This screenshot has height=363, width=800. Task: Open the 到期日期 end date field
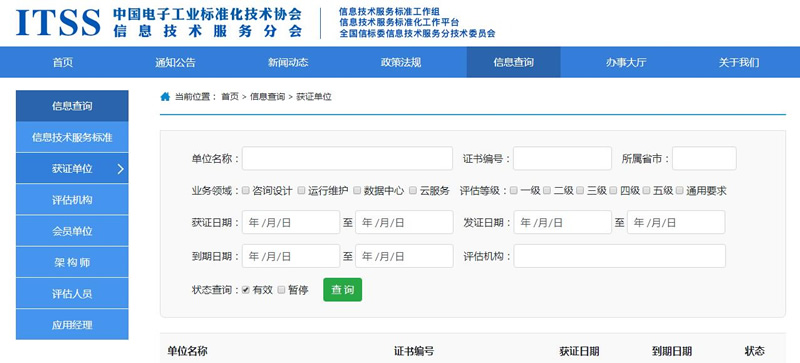(404, 256)
